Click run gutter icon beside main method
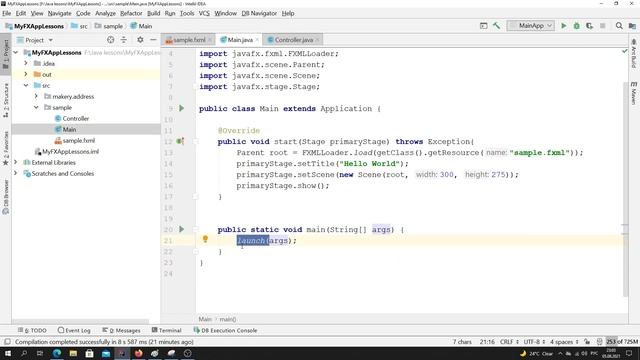 click(182, 229)
